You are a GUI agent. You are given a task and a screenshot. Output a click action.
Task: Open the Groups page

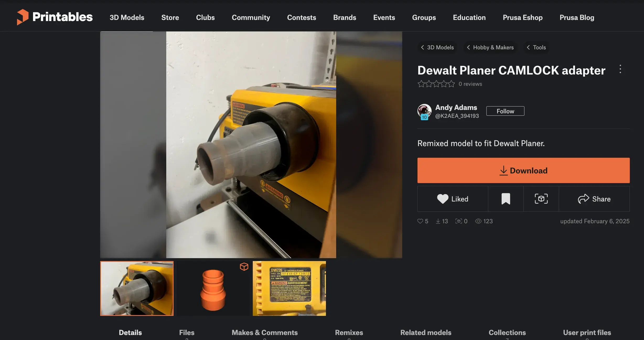point(424,18)
